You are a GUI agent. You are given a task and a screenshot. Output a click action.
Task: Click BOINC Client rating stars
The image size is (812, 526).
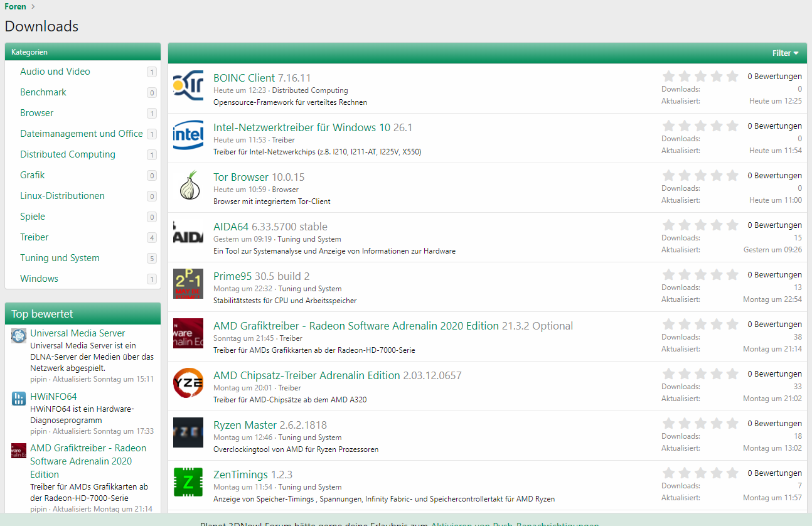click(x=700, y=77)
